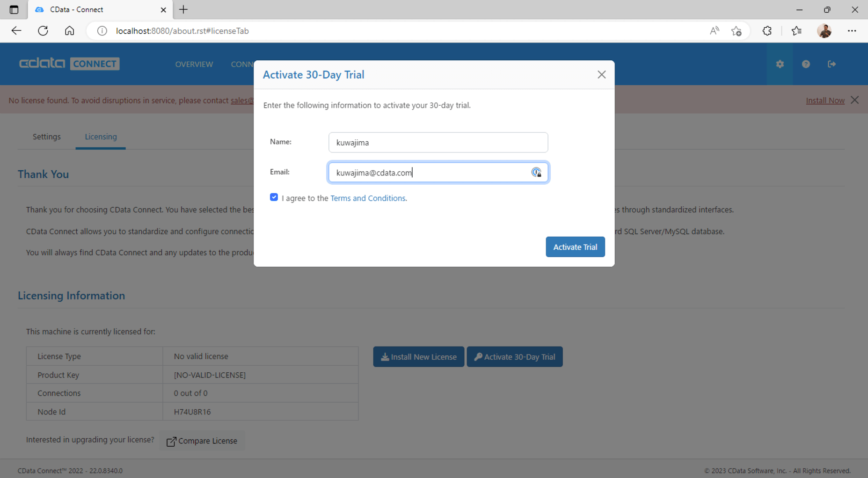The image size is (868, 478).
Task: Click the Thank You heading
Action: point(43,174)
